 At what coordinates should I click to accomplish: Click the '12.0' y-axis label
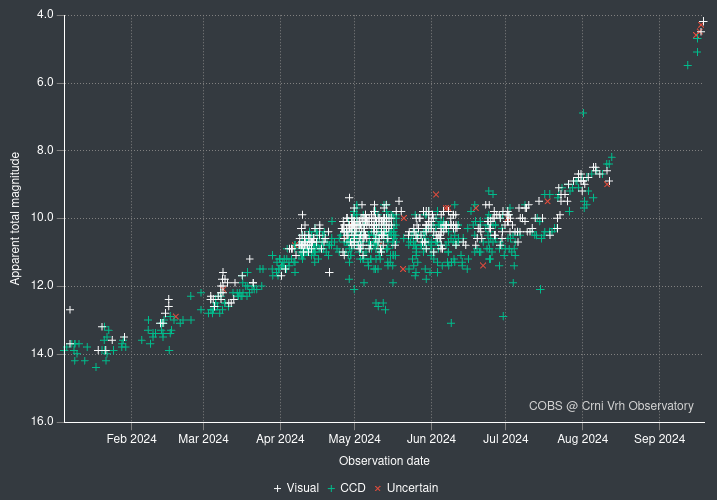[43, 285]
